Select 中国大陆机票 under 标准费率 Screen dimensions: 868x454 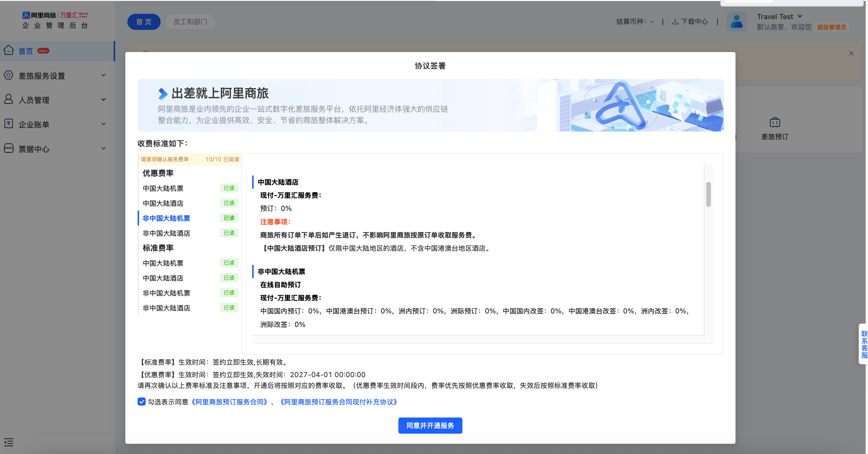(190, 263)
